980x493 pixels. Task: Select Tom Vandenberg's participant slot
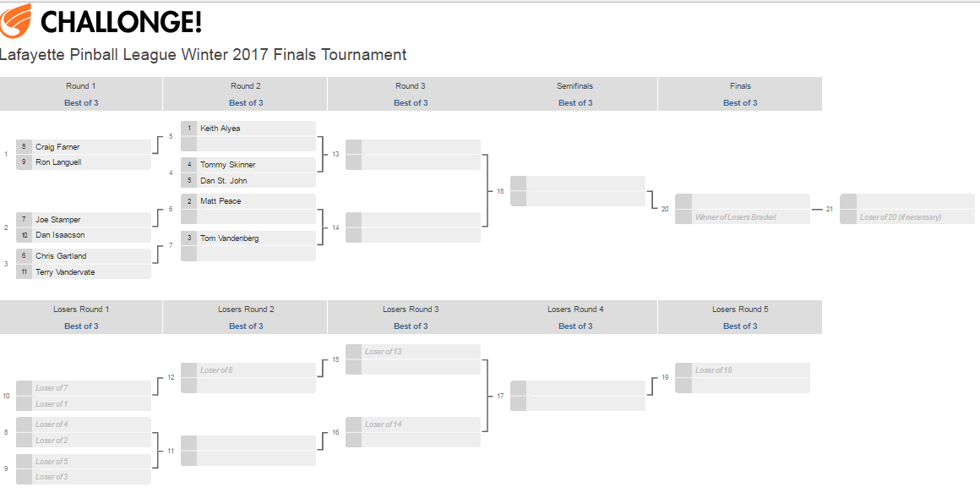pos(248,238)
